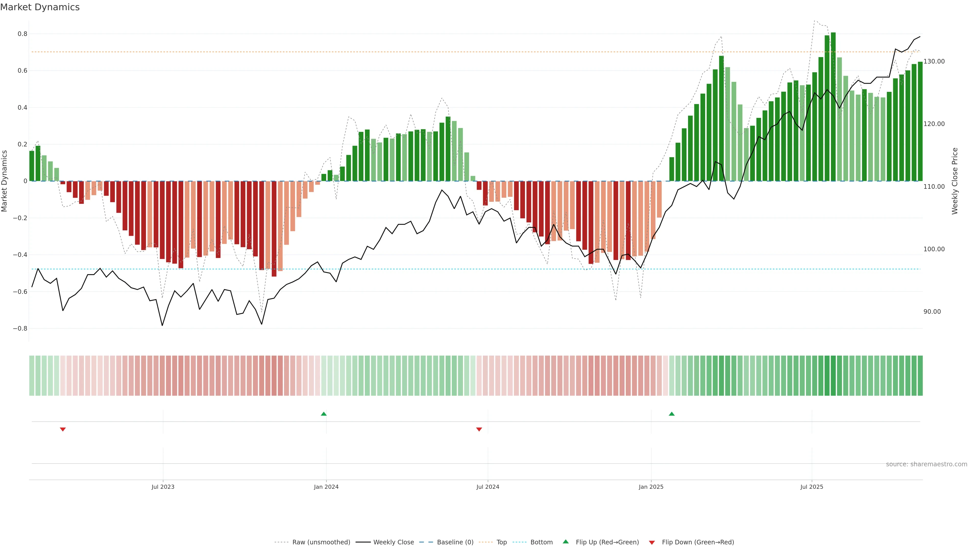Click the Market Dynamics chart title
The image size is (980, 551).
tap(40, 7)
